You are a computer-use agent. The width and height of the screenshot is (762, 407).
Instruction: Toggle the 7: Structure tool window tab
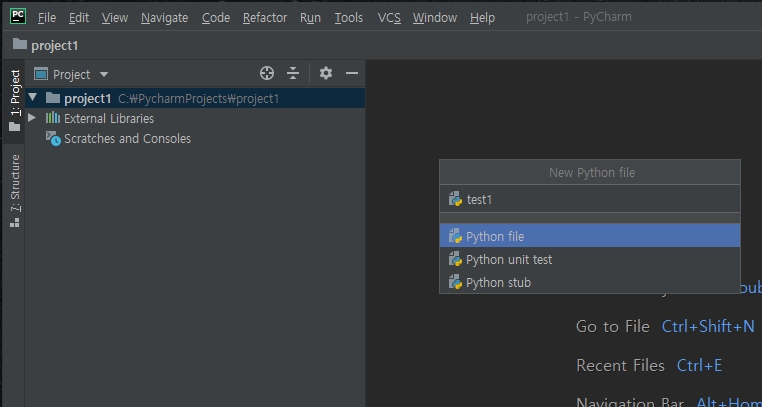(15, 191)
